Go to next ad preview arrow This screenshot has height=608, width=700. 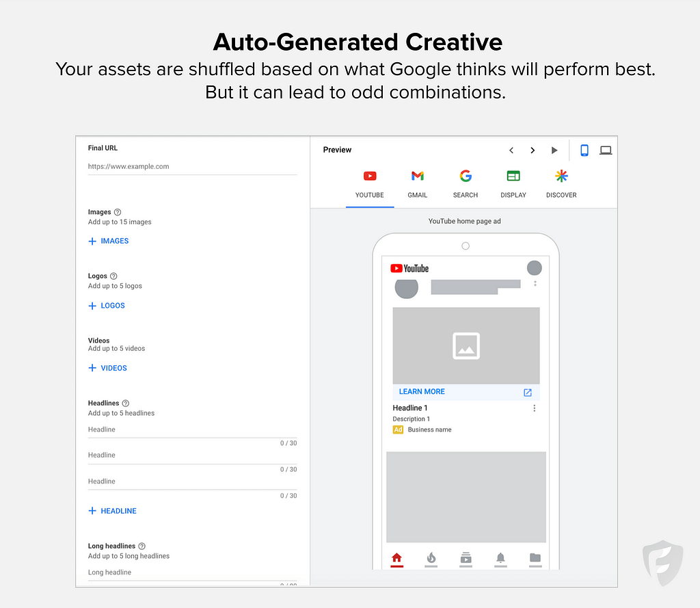(533, 150)
